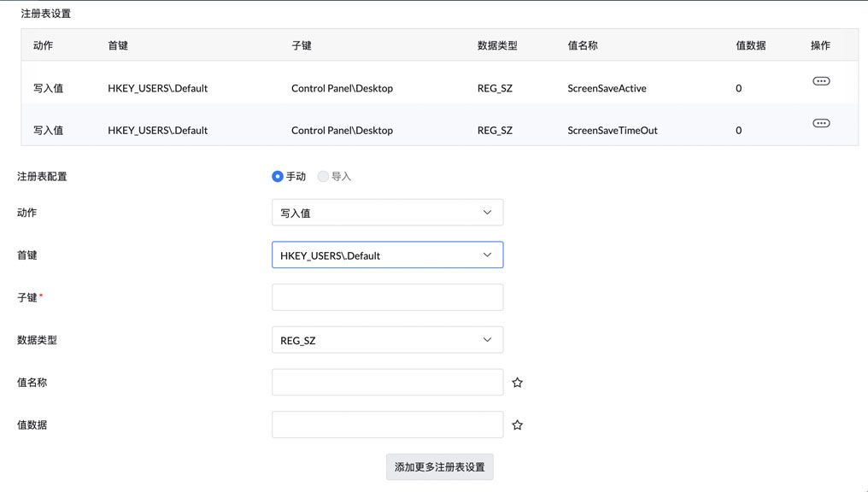Open actions menu for ScreenSaveTimeOut row
This screenshot has height=492, width=868.
click(821, 123)
